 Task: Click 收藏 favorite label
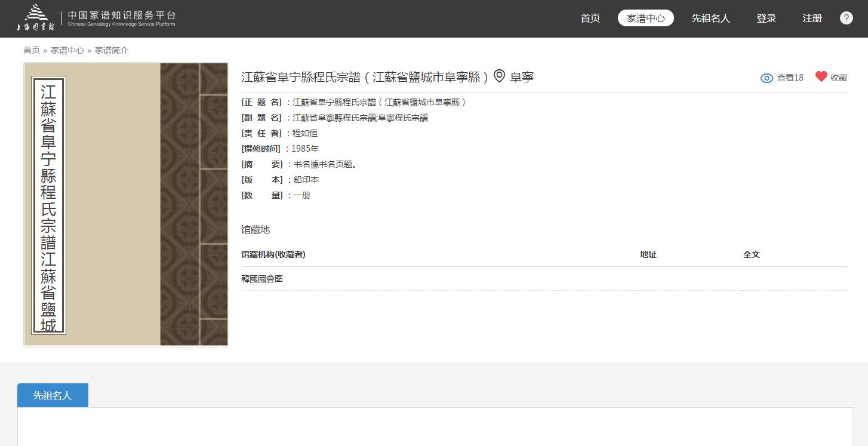[839, 78]
